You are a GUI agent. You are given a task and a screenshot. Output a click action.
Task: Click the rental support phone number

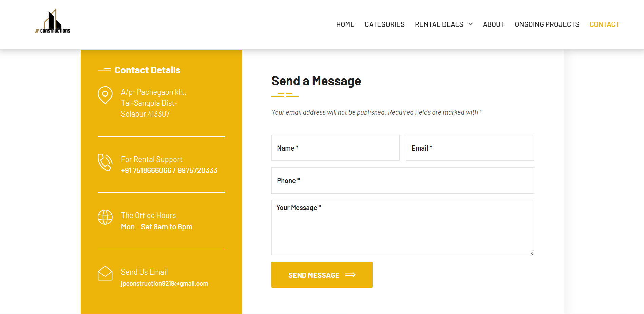169,171
